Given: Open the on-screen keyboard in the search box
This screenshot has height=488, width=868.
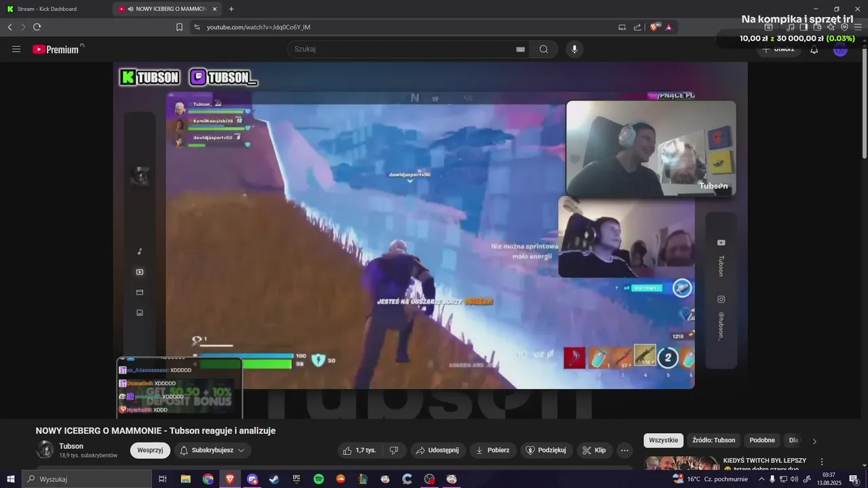Looking at the screenshot, I should point(521,49).
